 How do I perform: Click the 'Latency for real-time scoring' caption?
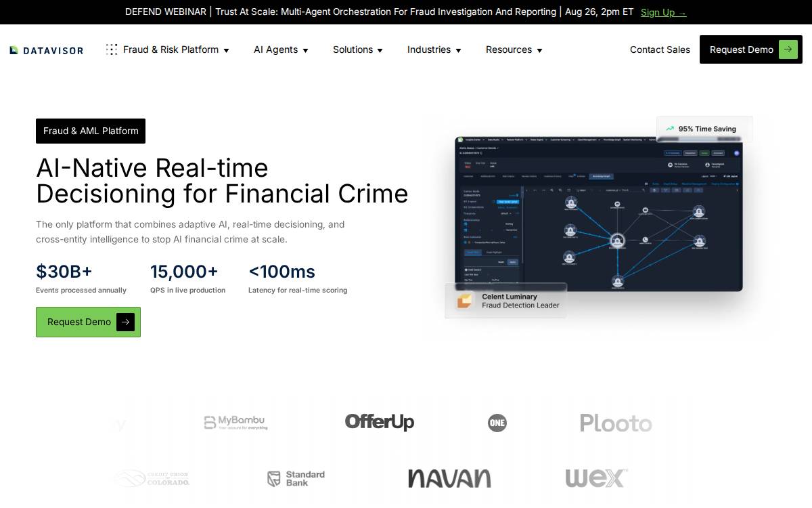coord(298,290)
